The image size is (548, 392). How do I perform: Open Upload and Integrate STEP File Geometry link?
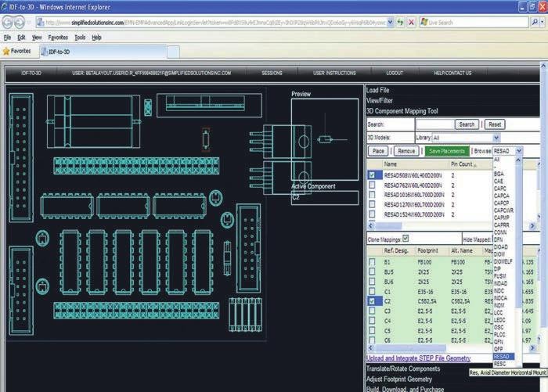418,358
